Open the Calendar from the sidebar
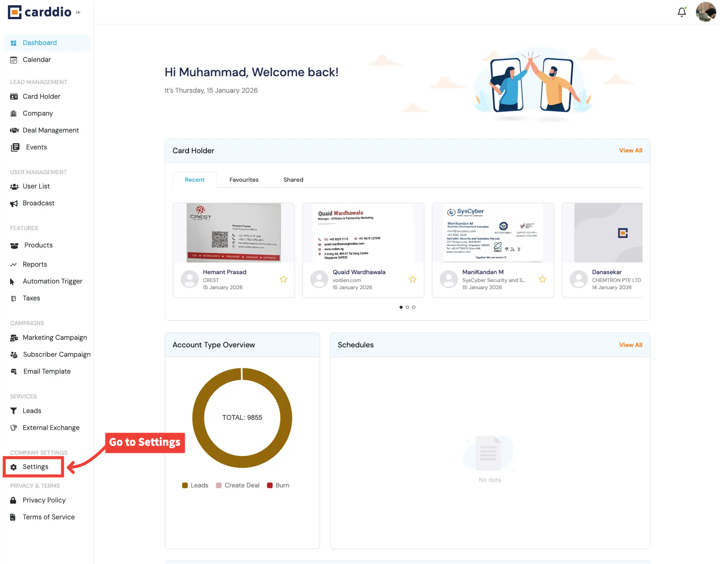The image size is (728, 564). (36, 59)
